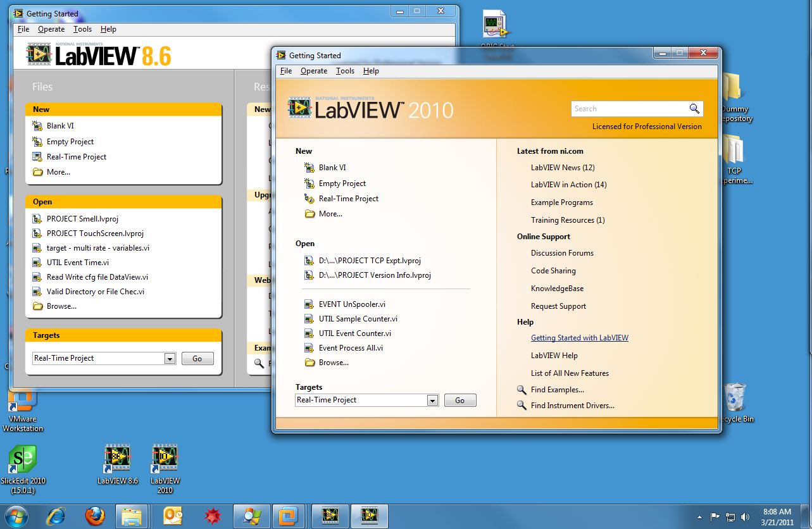
Task: Focus the Search field in LabVIEW 2010 window
Action: point(630,109)
